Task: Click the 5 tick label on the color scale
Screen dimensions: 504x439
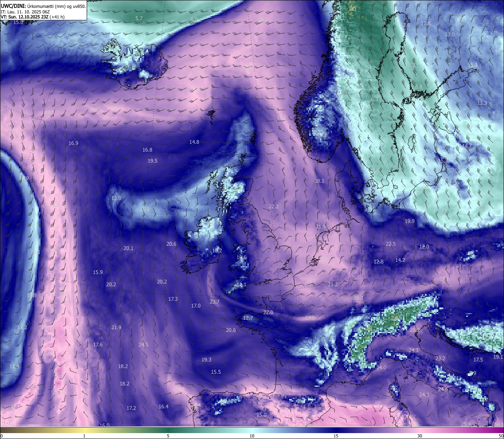Action: tap(168, 436)
